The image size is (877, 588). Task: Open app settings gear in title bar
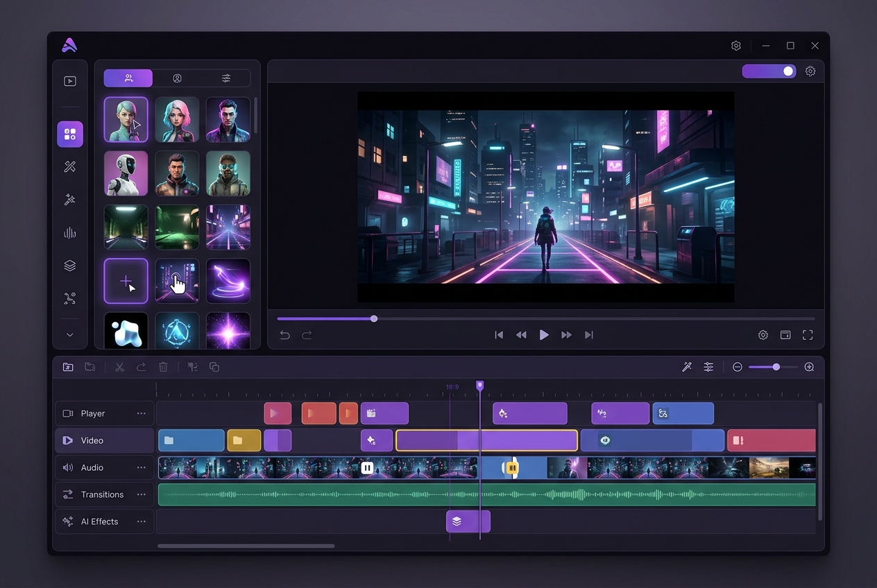(x=736, y=46)
